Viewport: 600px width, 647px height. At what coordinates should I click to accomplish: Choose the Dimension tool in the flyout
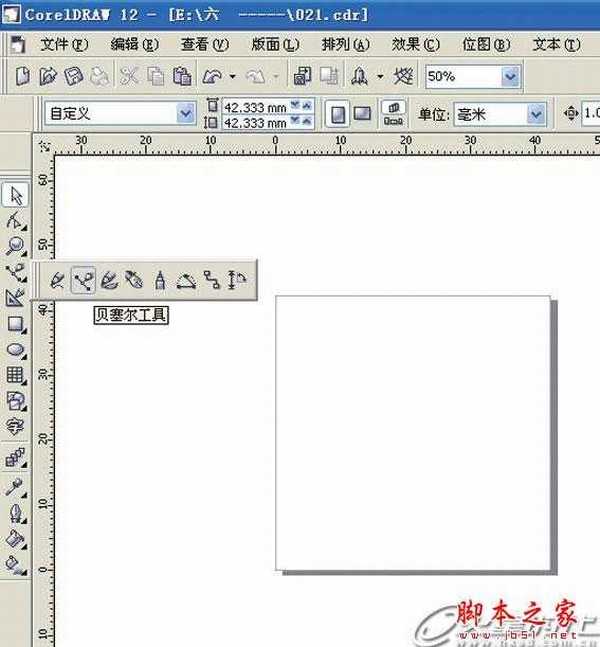click(x=237, y=281)
